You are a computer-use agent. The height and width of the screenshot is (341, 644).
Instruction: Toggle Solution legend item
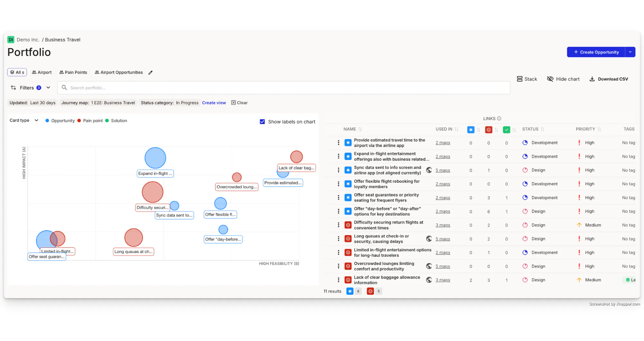point(116,121)
